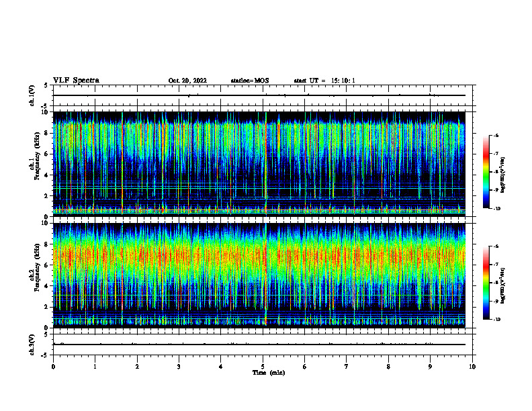Click the "Time (min)" x-axis label
Screen dimensions: 532x411
point(269,373)
